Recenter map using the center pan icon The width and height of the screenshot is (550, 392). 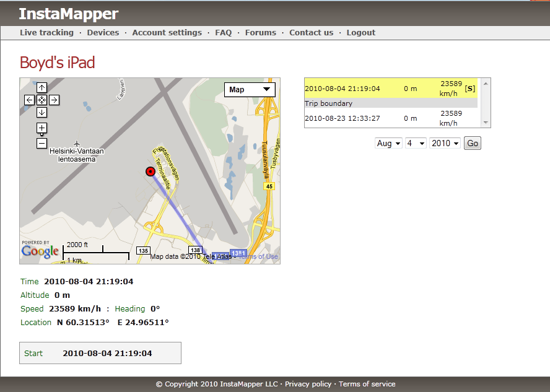[x=41, y=100]
